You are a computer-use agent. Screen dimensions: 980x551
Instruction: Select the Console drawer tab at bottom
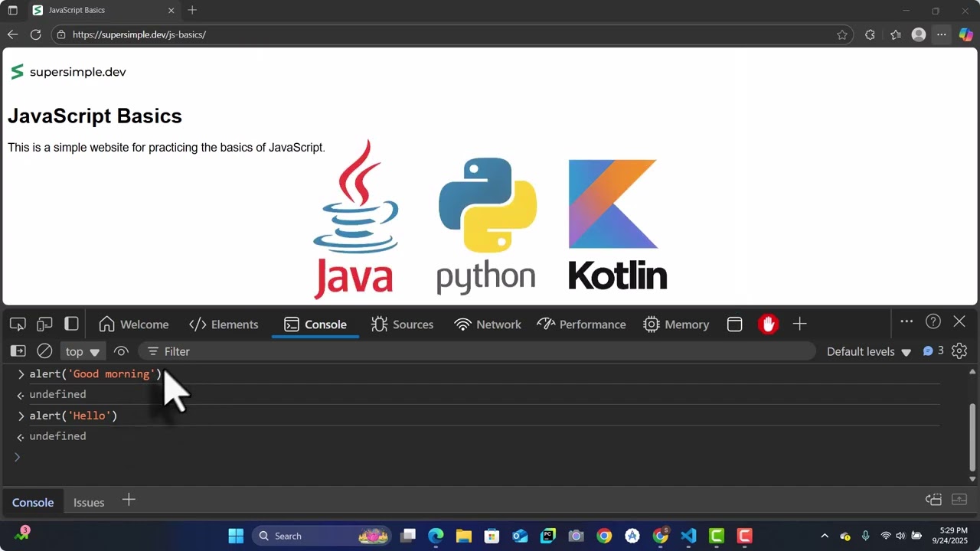click(33, 502)
